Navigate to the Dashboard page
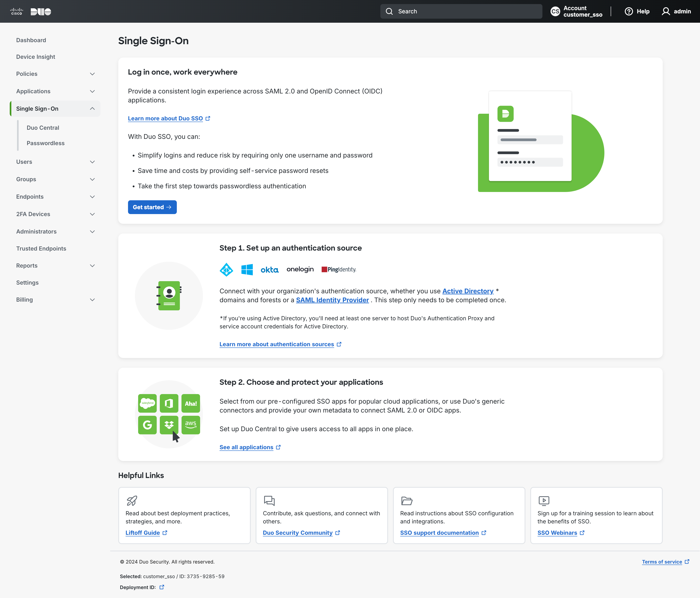Viewport: 700px width, 598px height. click(31, 40)
